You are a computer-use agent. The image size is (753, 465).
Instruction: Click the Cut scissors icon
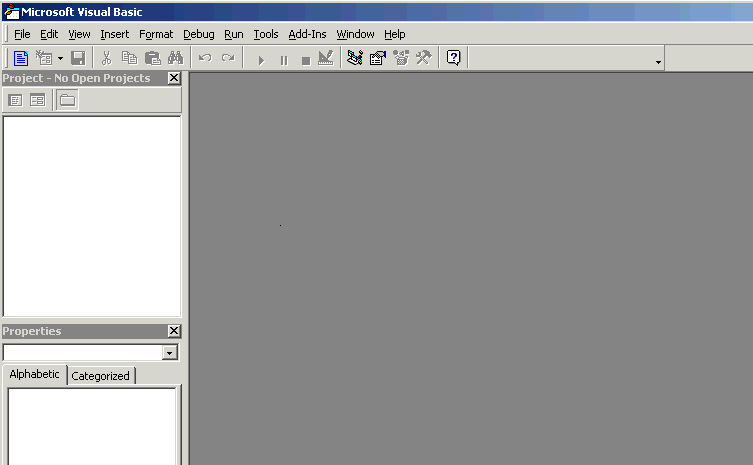point(106,58)
